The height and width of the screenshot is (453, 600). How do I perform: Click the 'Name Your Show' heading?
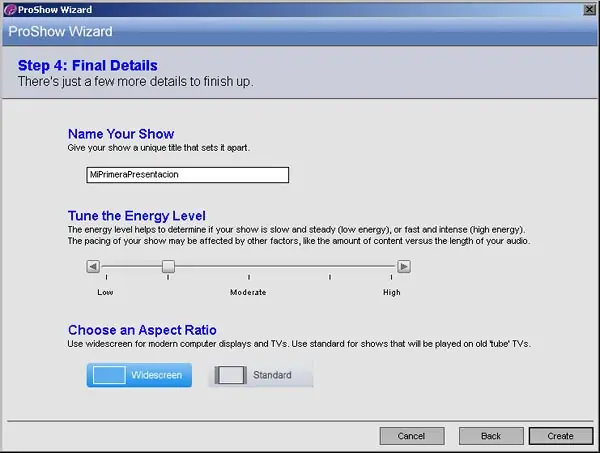[121, 134]
